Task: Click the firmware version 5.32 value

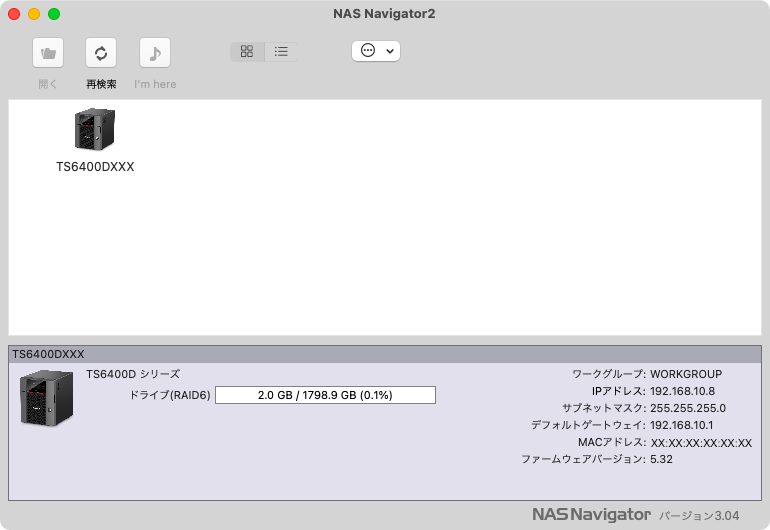Action: click(661, 459)
